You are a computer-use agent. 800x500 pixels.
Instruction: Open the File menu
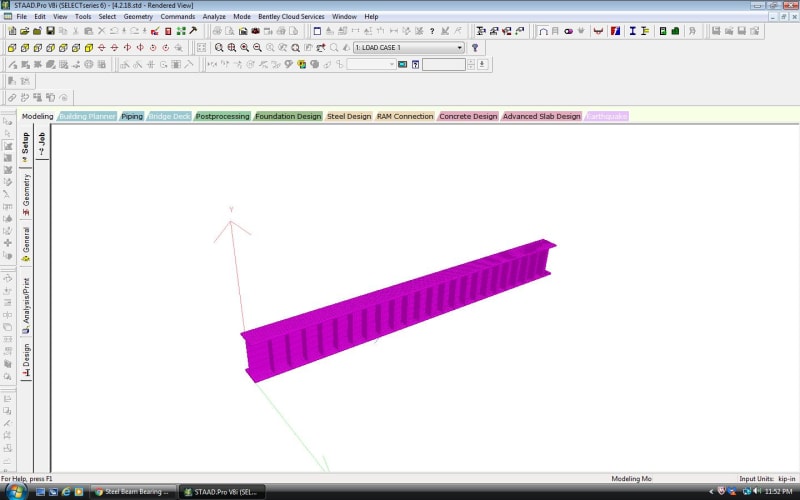point(21,17)
